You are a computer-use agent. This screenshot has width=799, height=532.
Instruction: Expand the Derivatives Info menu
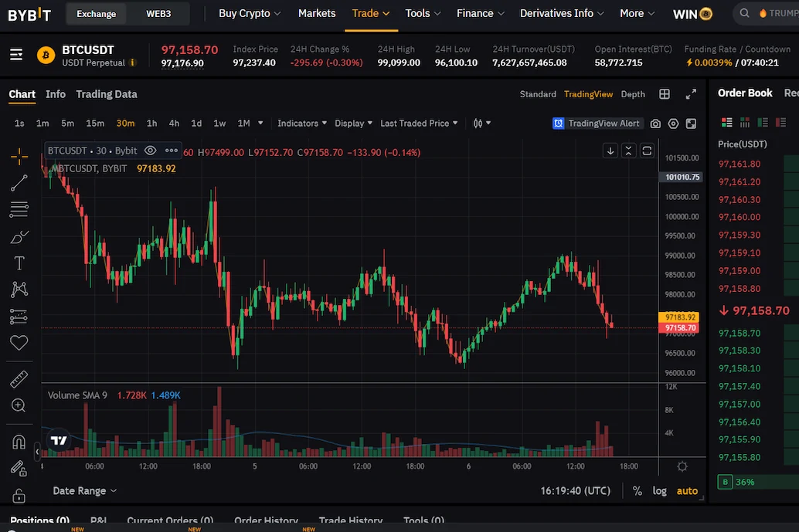point(562,13)
